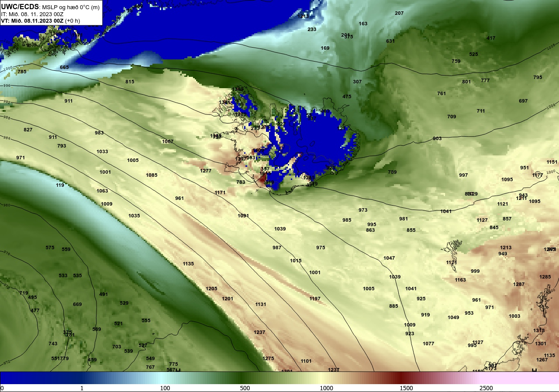Click the 2500 label on the color scale
The image size is (559, 392).
pos(486,388)
